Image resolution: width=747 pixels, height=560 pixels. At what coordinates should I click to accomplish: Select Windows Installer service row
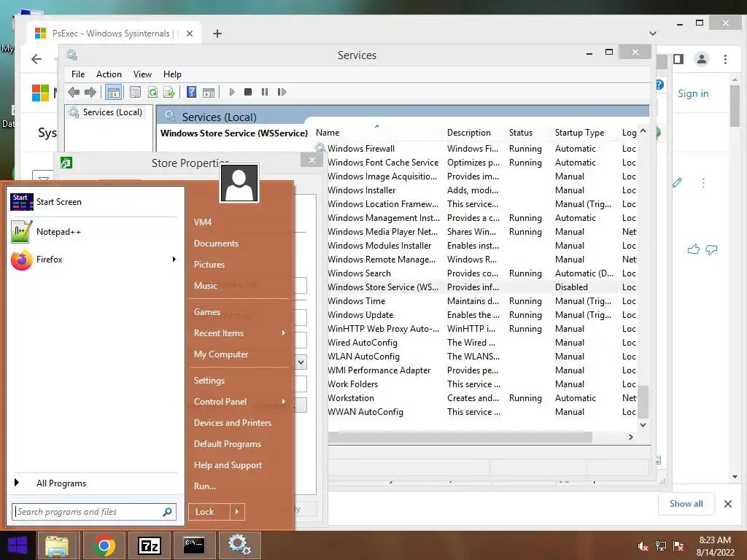(x=476, y=190)
